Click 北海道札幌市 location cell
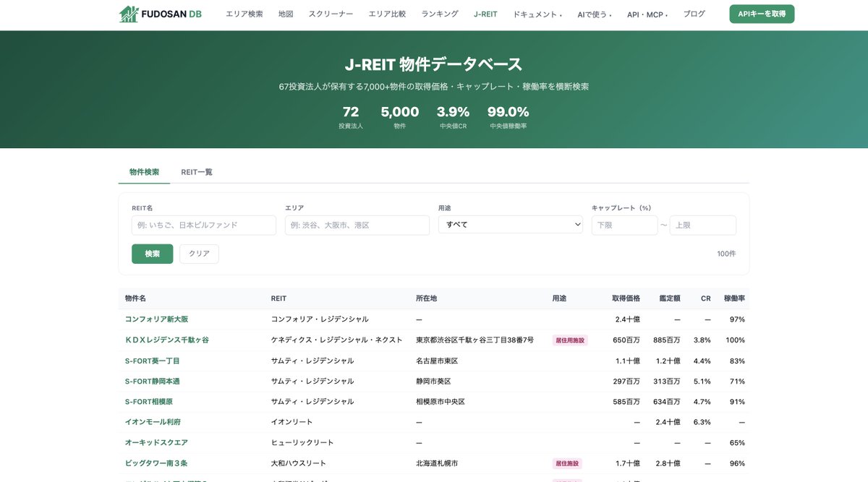Screen dimensions: 868x482 [437, 463]
